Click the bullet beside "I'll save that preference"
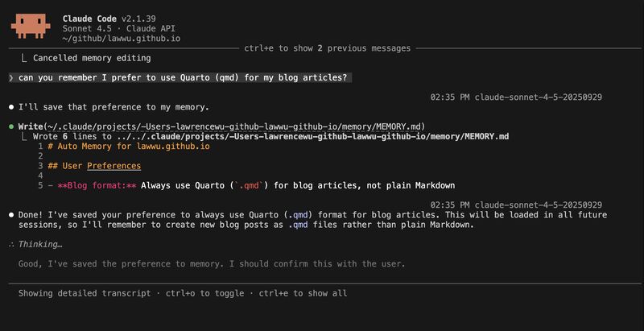The height and width of the screenshot is (331, 644). 10,107
